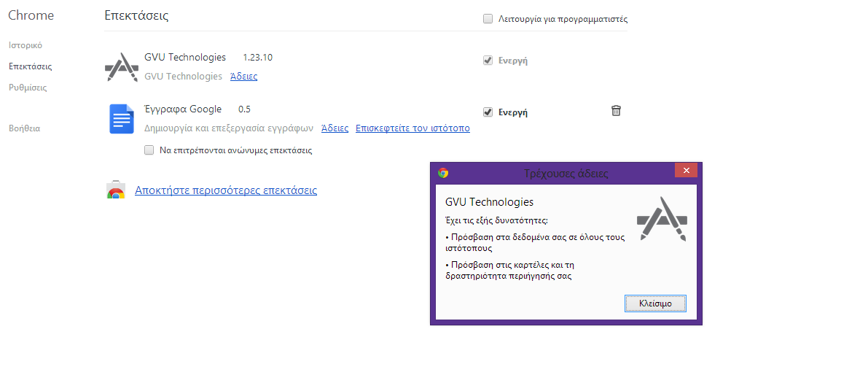Open Βοήθεια in the sidebar

coord(24,128)
